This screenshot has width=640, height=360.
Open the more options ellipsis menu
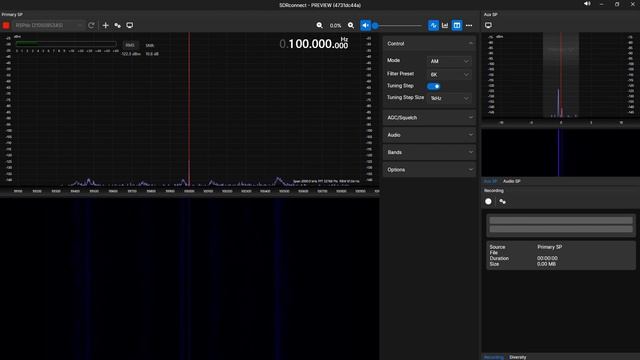coord(469,25)
